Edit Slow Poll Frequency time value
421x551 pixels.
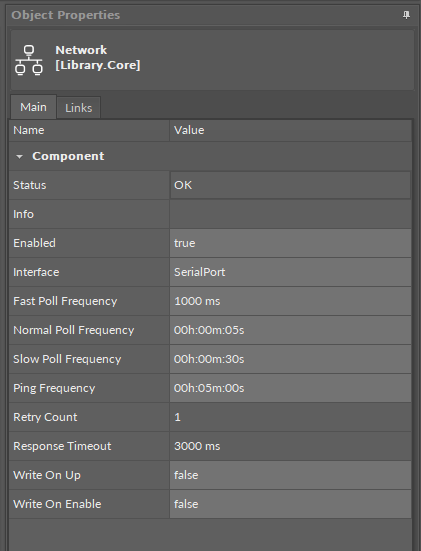(290, 359)
